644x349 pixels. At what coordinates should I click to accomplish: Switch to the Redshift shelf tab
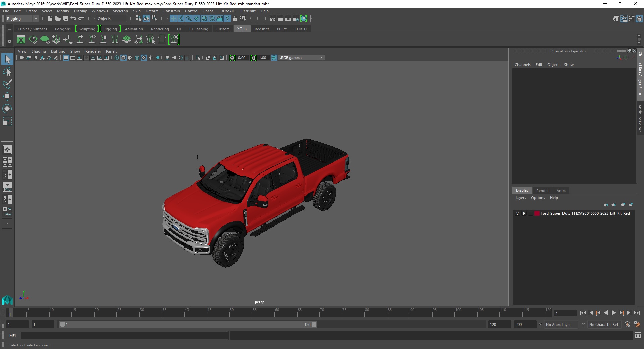[262, 29]
